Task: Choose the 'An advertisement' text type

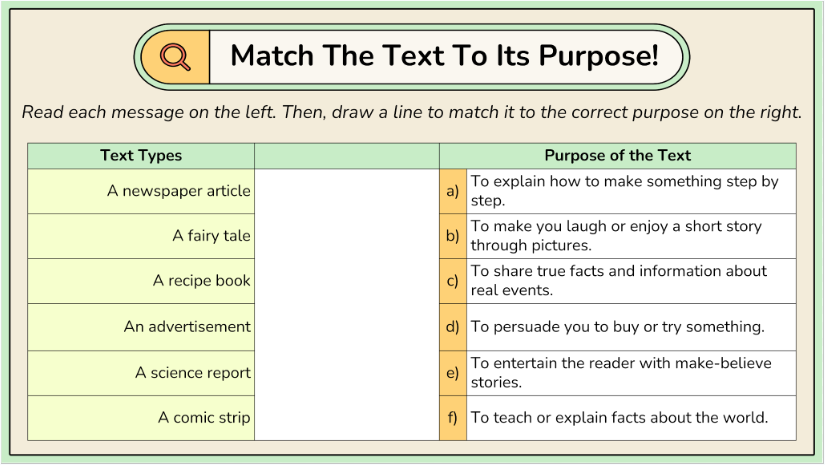Action: click(x=187, y=327)
